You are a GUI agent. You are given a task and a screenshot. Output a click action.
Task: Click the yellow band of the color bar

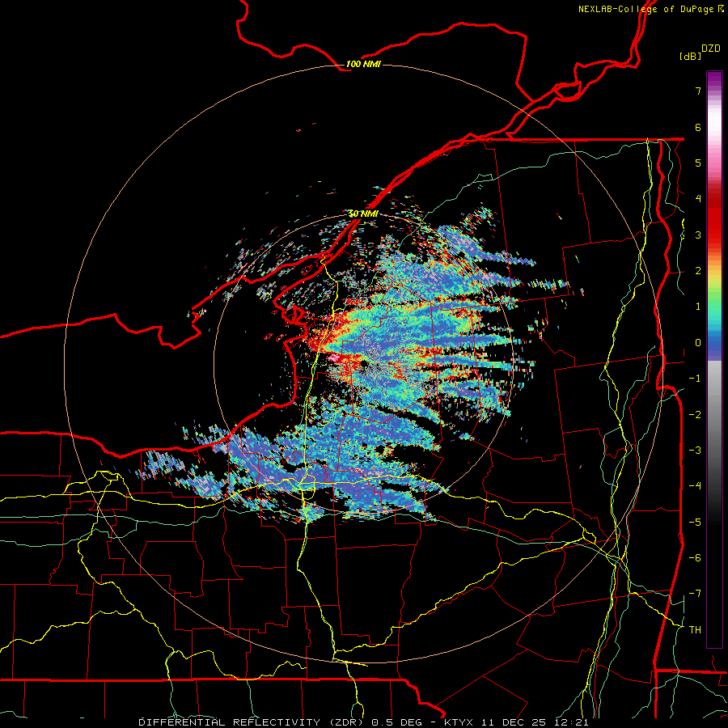714,281
